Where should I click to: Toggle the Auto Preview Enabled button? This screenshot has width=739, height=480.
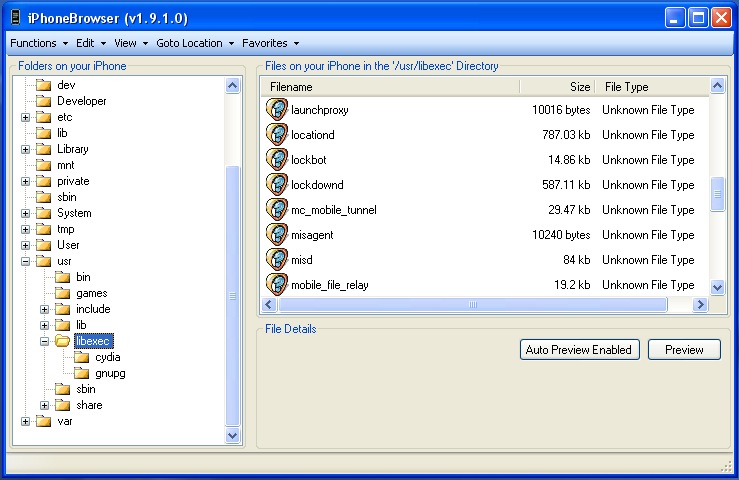tap(579, 350)
